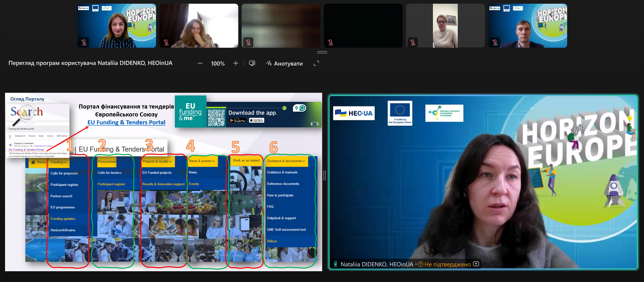Click the orange question mark unverified icon

(x=420, y=264)
